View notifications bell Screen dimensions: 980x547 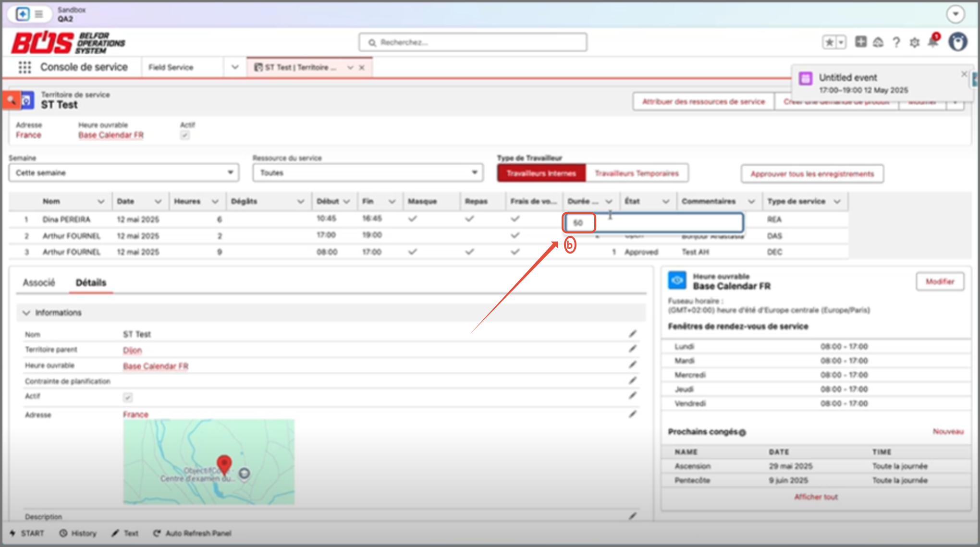933,42
